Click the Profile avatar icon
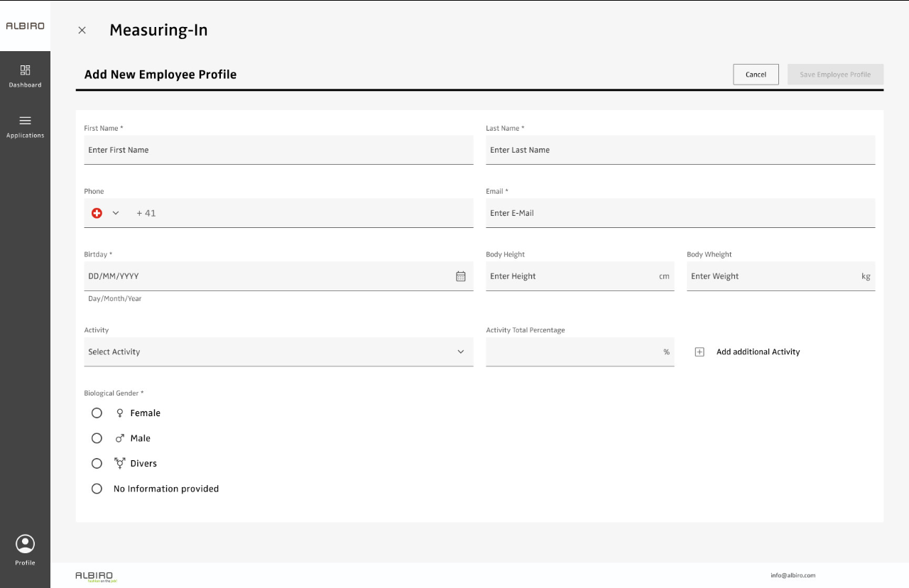Viewport: 909px width, 588px height. pyautogui.click(x=25, y=544)
